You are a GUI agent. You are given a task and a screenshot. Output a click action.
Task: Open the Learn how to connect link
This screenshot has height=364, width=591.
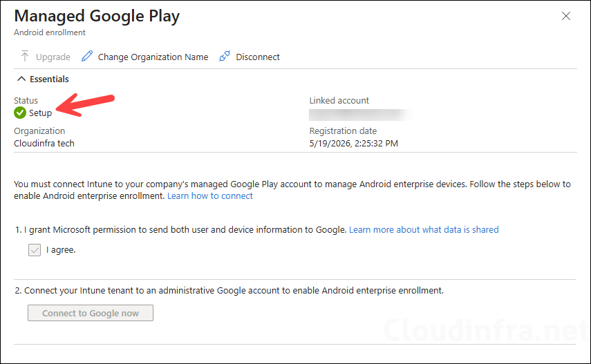pos(210,196)
